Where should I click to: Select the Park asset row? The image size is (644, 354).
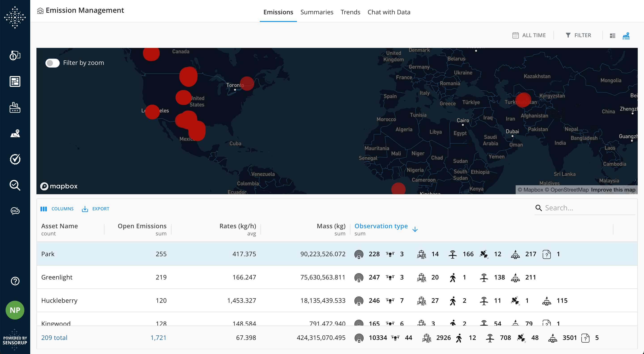(337, 254)
